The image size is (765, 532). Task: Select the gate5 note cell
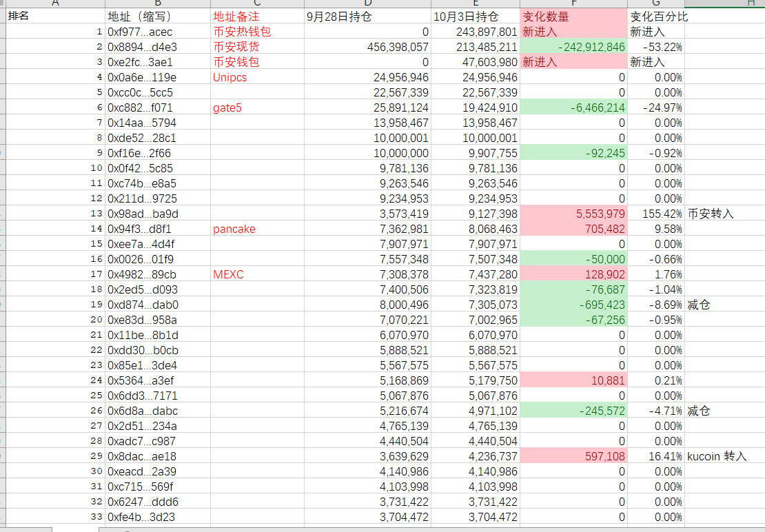click(x=257, y=108)
